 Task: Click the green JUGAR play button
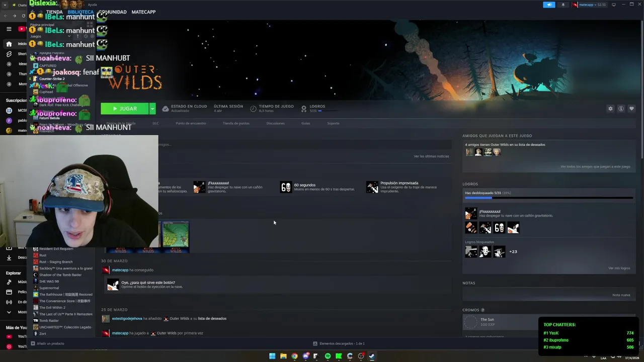coord(125,109)
